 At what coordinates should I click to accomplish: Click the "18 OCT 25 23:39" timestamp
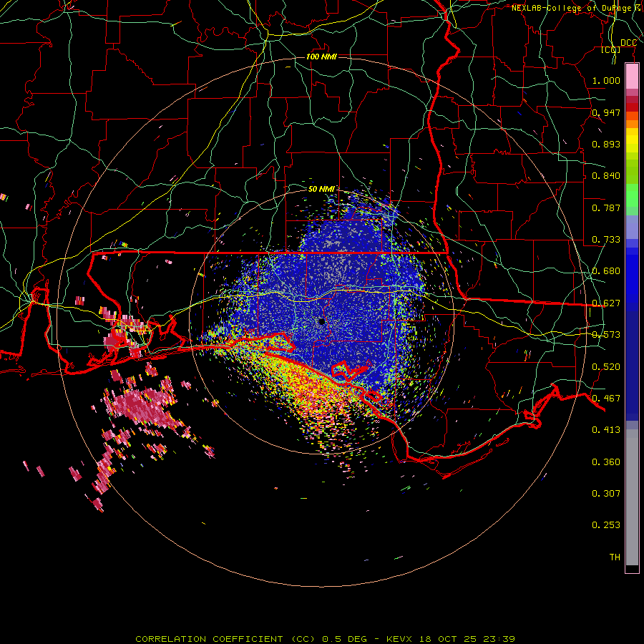coord(467,639)
